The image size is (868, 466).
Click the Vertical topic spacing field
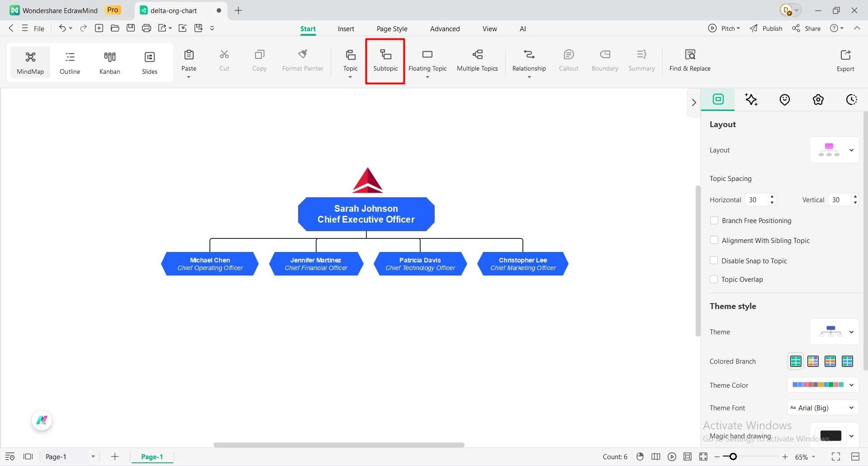(x=844, y=200)
